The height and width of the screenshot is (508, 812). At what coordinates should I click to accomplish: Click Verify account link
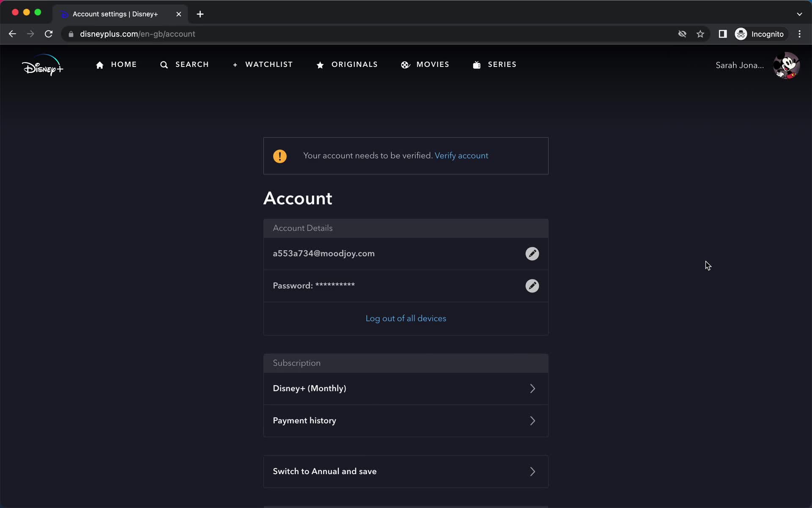click(x=461, y=155)
